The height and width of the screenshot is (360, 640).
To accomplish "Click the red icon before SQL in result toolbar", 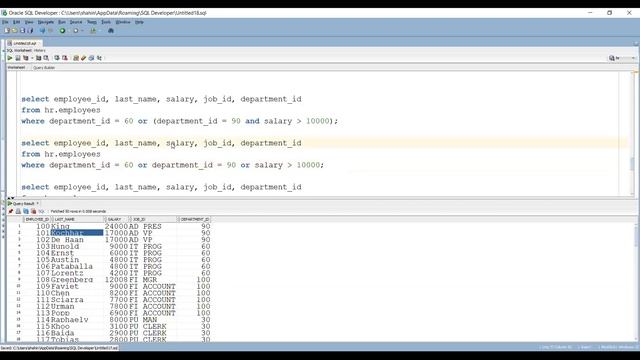I will pyautogui.click(x=34, y=211).
